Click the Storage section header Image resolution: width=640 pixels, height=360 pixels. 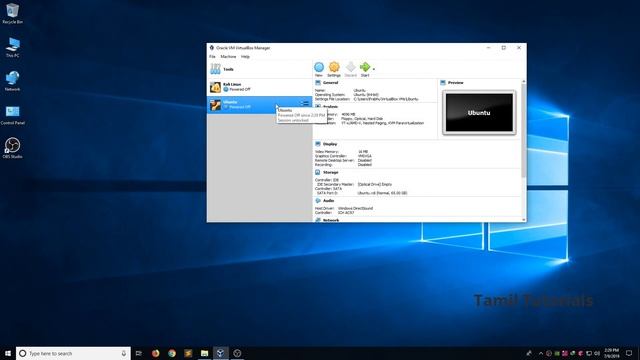coord(331,173)
